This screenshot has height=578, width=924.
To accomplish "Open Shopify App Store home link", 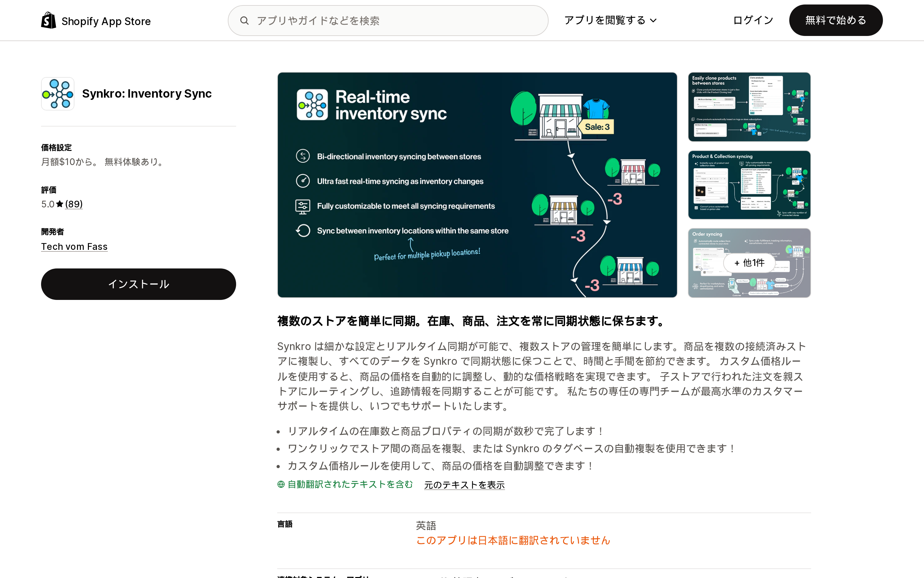I will tap(96, 21).
